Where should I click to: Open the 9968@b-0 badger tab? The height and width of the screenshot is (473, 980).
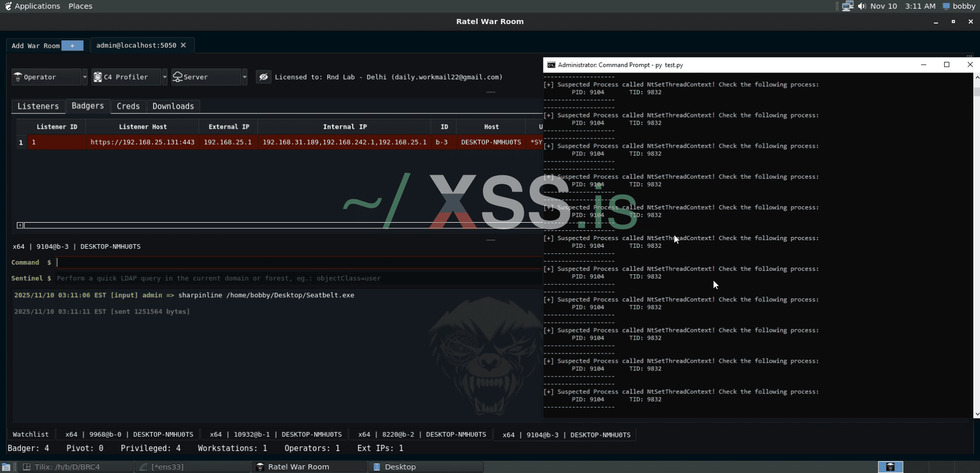click(x=129, y=434)
